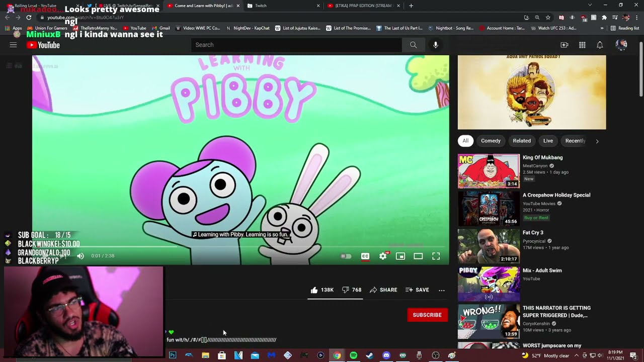
Task: Start voice search with the microphone icon
Action: (436, 45)
